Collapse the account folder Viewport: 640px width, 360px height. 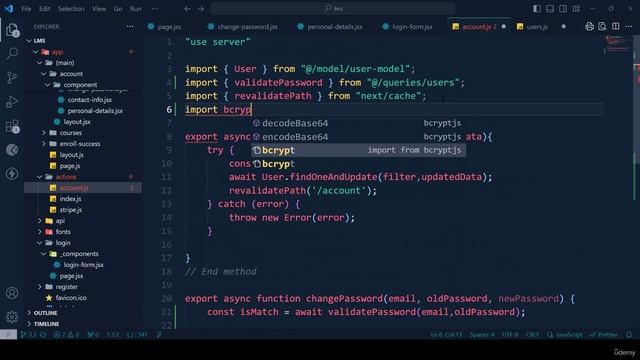tap(44, 74)
